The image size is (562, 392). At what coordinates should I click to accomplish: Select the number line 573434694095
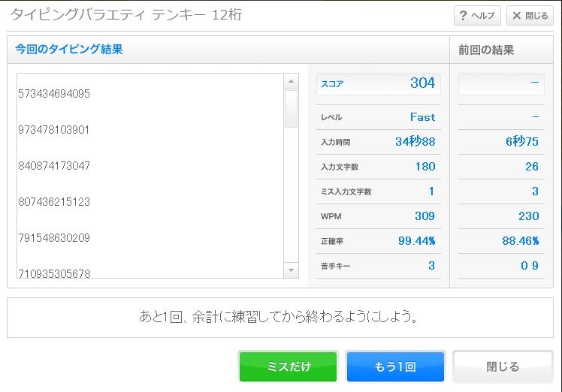(x=54, y=94)
